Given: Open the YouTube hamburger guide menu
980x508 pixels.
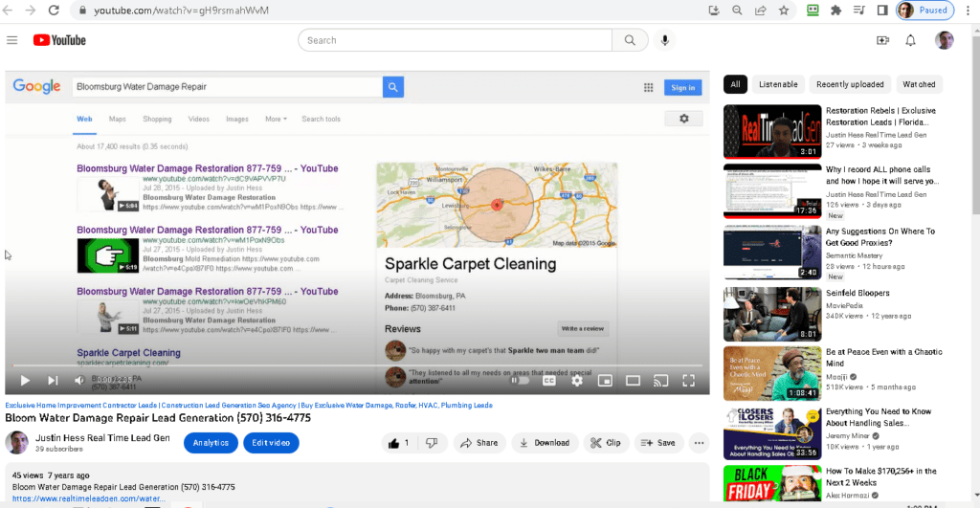Looking at the screenshot, I should point(11,40).
